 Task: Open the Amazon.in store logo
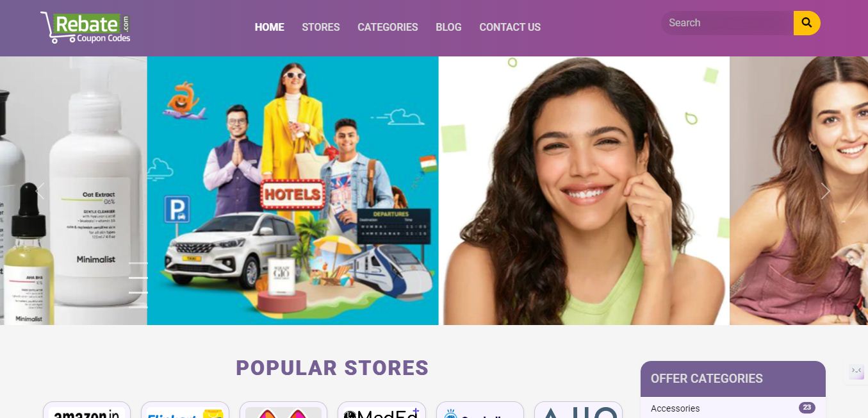pyautogui.click(x=86, y=410)
